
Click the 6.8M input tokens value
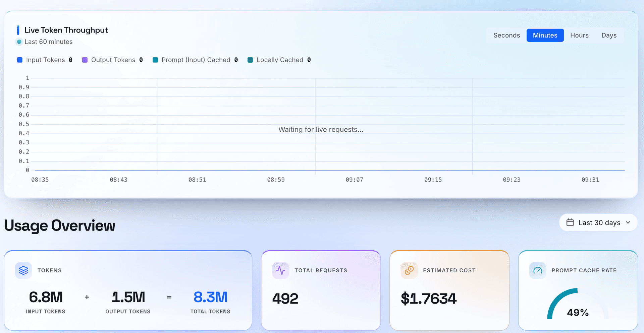[46, 297]
